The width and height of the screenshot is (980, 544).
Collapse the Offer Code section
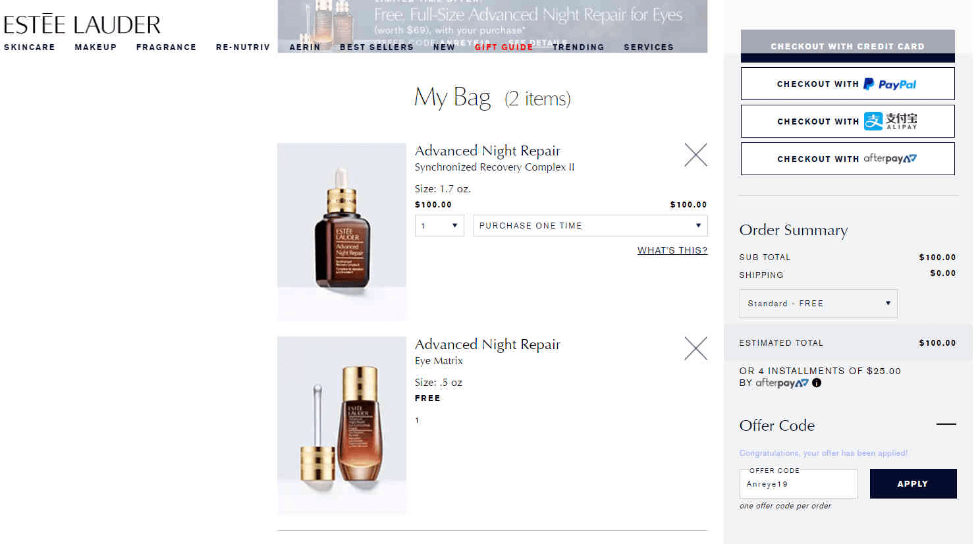[x=946, y=424]
